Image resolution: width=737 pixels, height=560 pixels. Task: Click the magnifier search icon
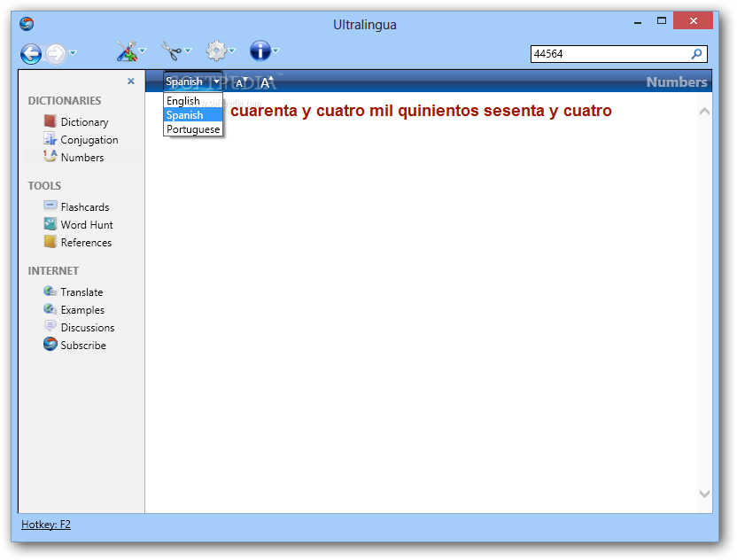[x=696, y=54]
